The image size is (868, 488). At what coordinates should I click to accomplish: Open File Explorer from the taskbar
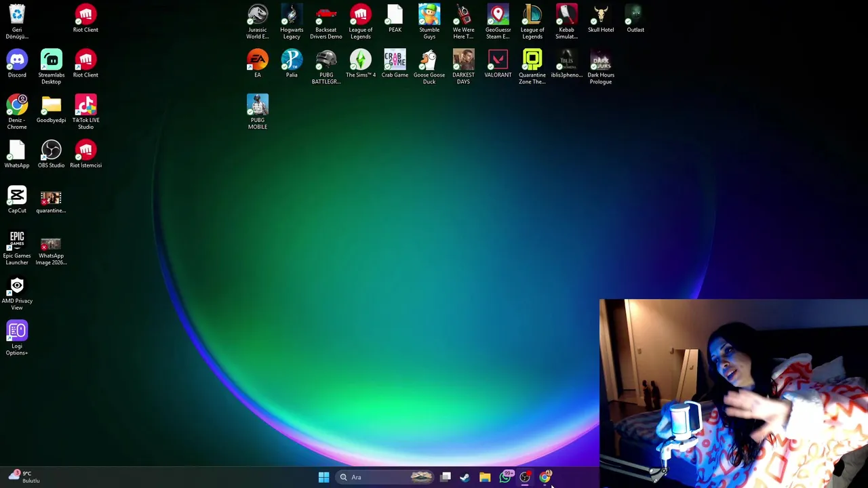coord(485,477)
